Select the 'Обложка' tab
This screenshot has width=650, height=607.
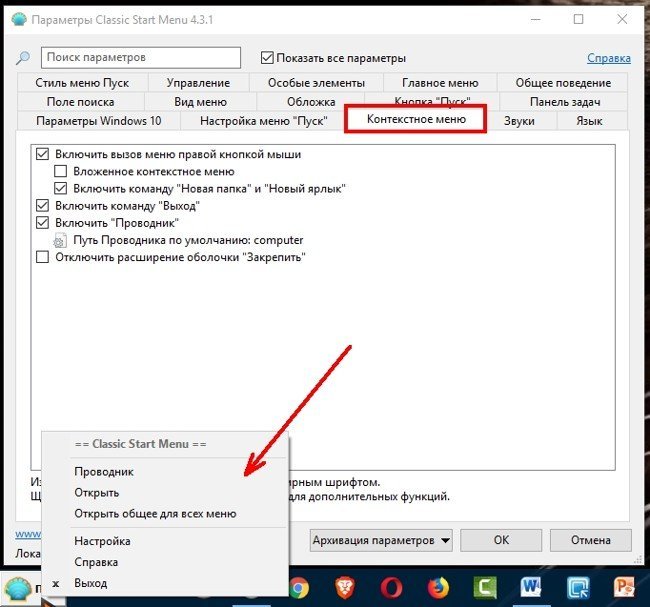311,102
